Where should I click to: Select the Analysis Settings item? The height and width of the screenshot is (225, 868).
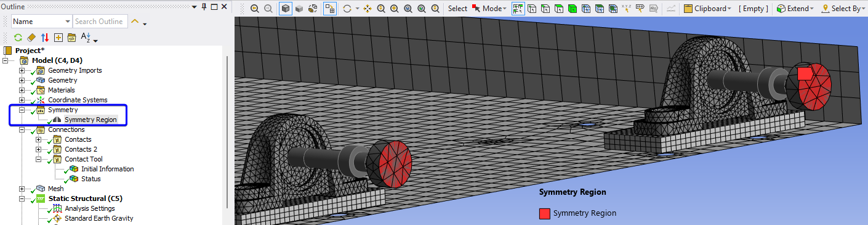(90, 208)
